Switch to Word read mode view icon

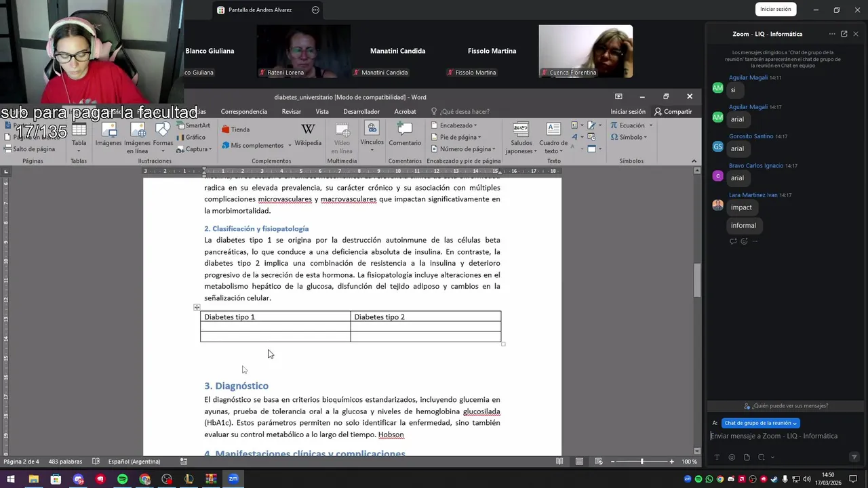pyautogui.click(x=559, y=462)
